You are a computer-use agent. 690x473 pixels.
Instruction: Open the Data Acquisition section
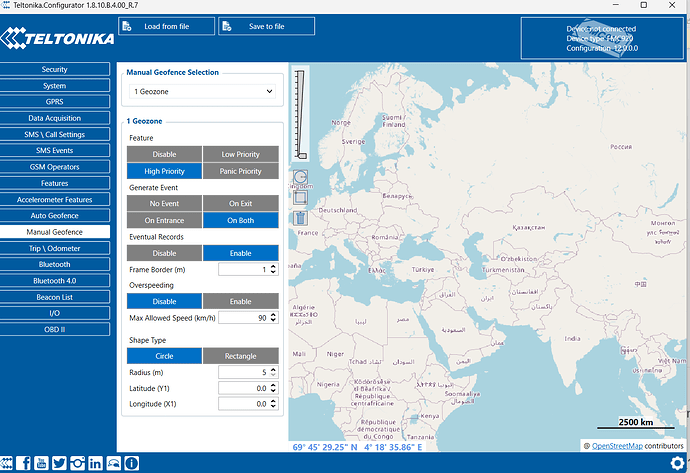(x=55, y=118)
